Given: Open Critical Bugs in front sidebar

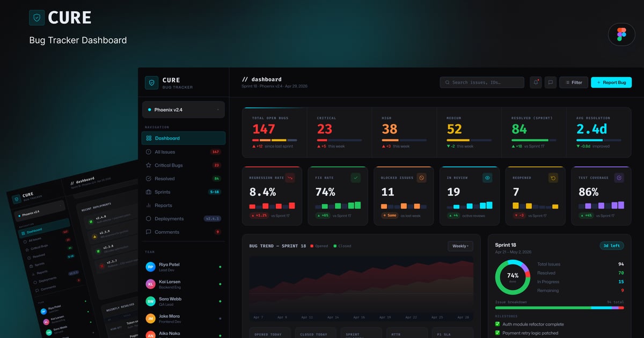Looking at the screenshot, I should pyautogui.click(x=184, y=165).
